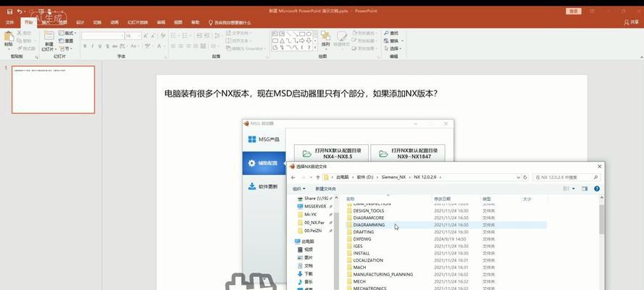This screenshot has width=644, height=290.
Task: Click Find in Editing group
Action: point(391,33)
